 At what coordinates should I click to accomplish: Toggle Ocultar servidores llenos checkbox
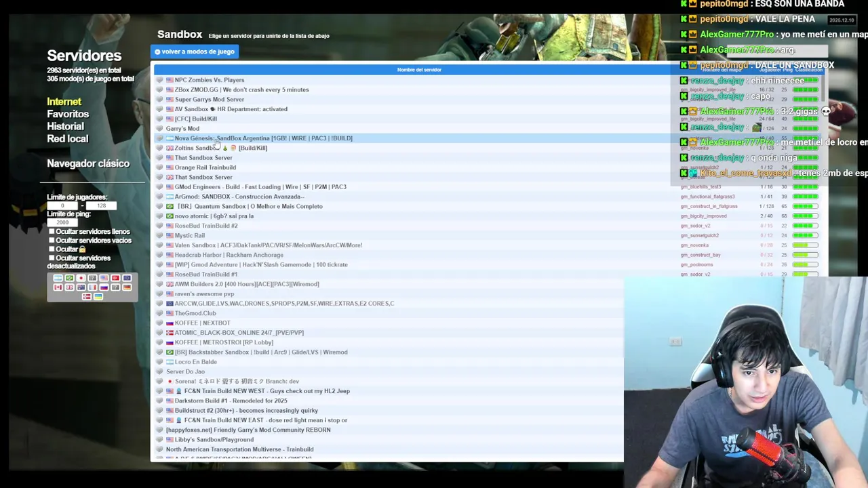point(52,231)
